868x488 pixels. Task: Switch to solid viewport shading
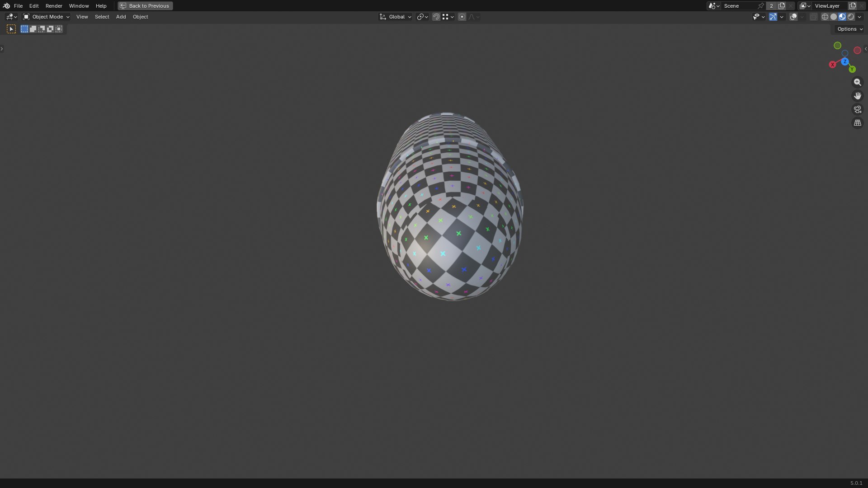click(834, 17)
